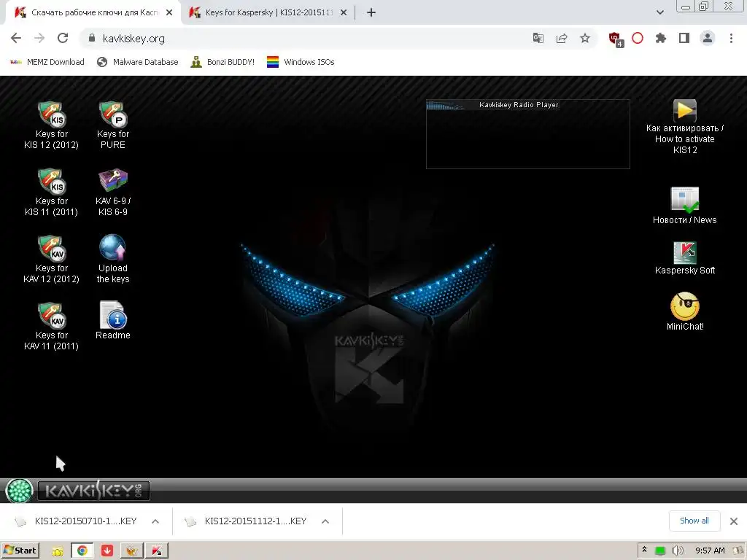747x560 pixels.
Task: Switch to the Keys for Kaspersky tab
Action: coord(268,12)
